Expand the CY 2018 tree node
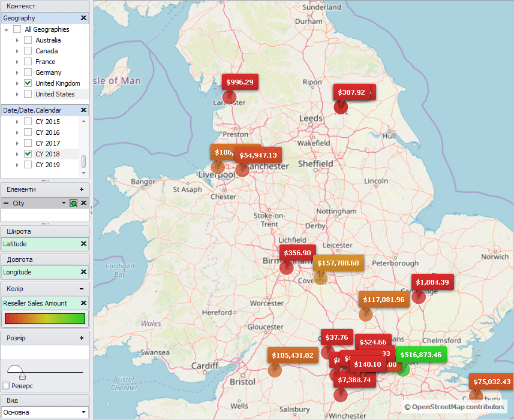Image resolution: width=514 pixels, height=420 pixels. click(17, 154)
